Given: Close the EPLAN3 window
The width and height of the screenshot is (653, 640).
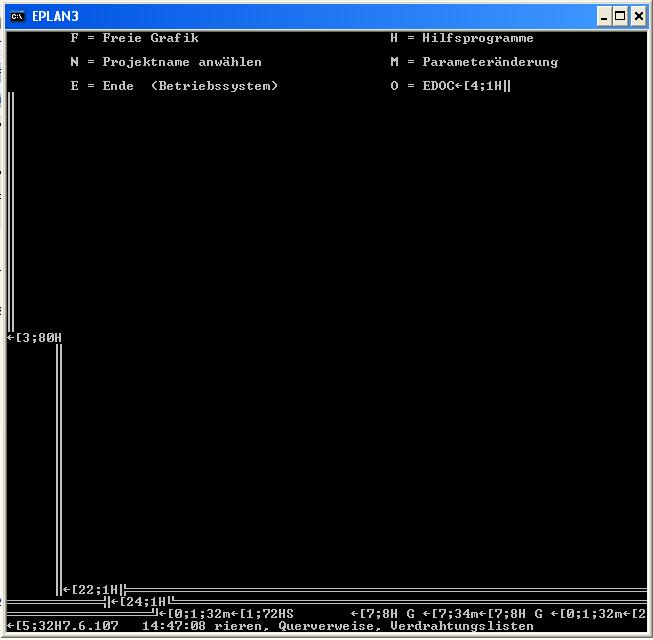Looking at the screenshot, I should click(x=638, y=16).
